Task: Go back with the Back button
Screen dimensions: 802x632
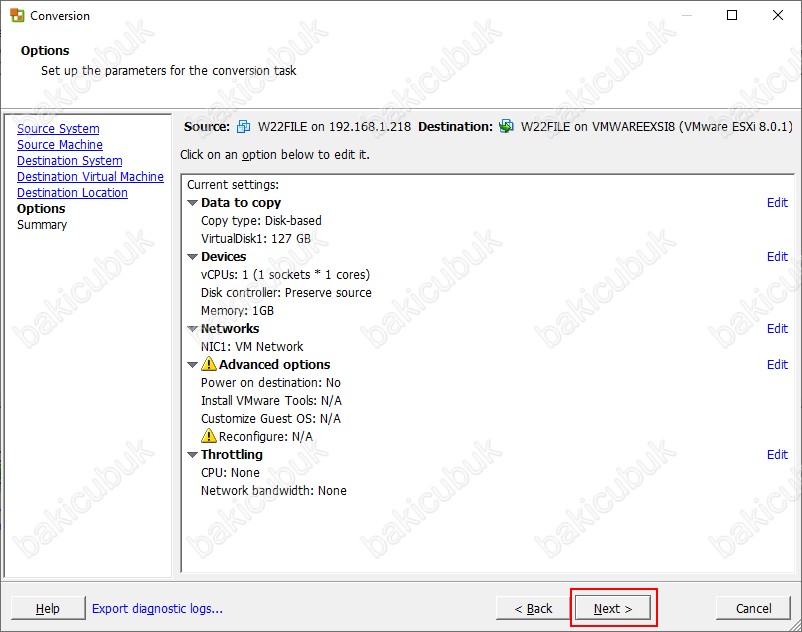Action: pyautogui.click(x=533, y=608)
